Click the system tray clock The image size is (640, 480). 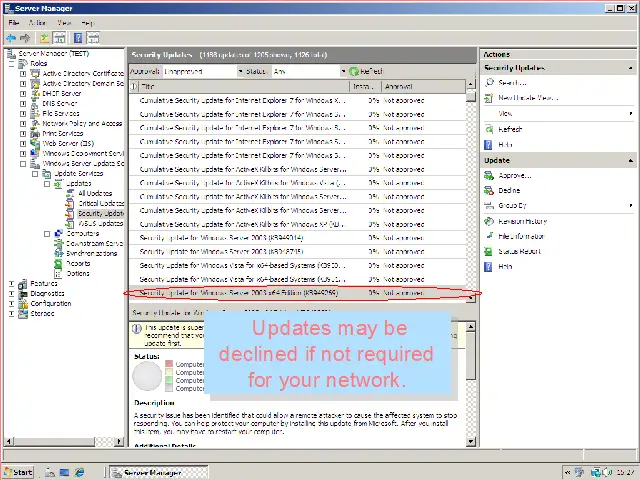coord(625,473)
